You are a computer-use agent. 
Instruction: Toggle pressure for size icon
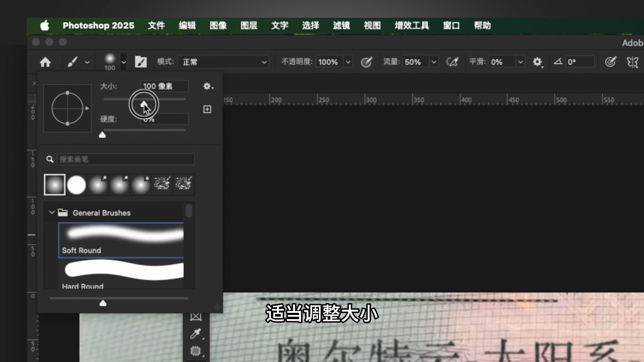click(610, 62)
